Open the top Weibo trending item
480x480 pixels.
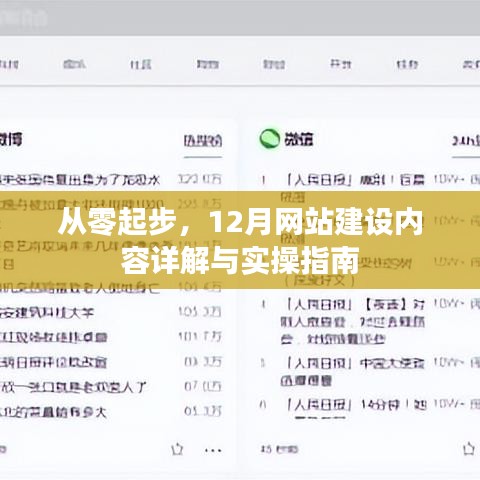pyautogui.click(x=80, y=180)
